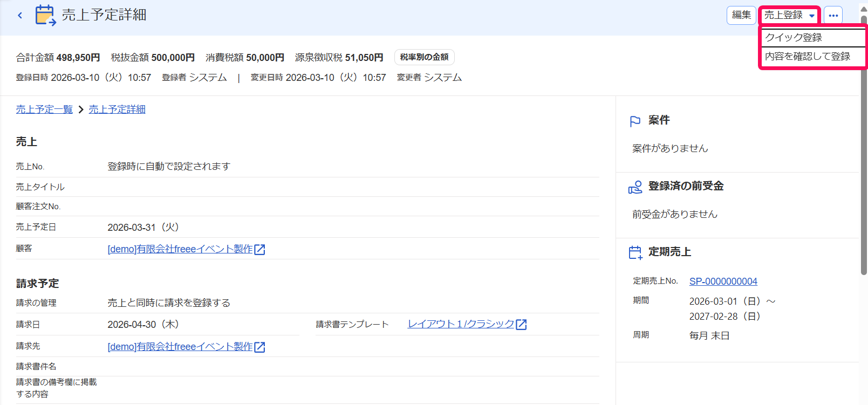Click the 編集 button
Image resolution: width=868 pixels, height=405 pixels.
click(741, 15)
